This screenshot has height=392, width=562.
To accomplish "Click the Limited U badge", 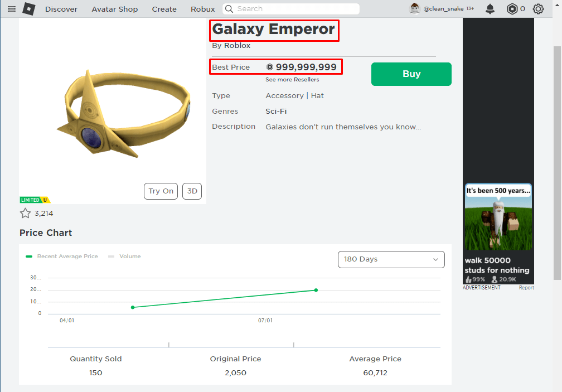I will point(35,200).
